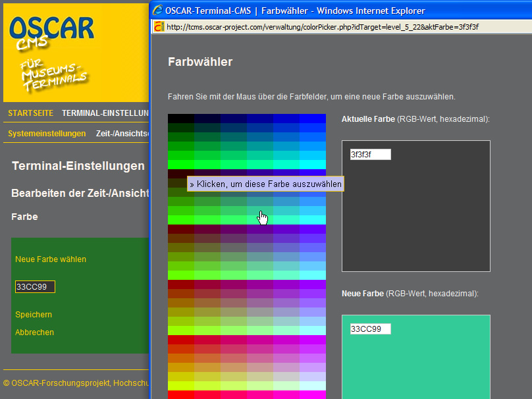
Task: Pick the black swatch at the palette's top-left corner
Action: coord(180,119)
